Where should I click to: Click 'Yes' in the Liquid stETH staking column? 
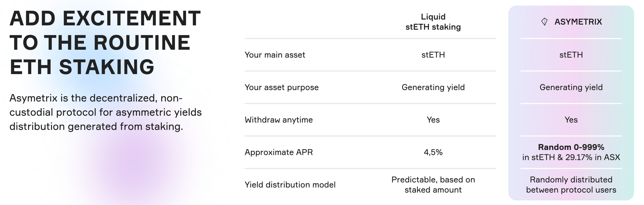point(433,120)
